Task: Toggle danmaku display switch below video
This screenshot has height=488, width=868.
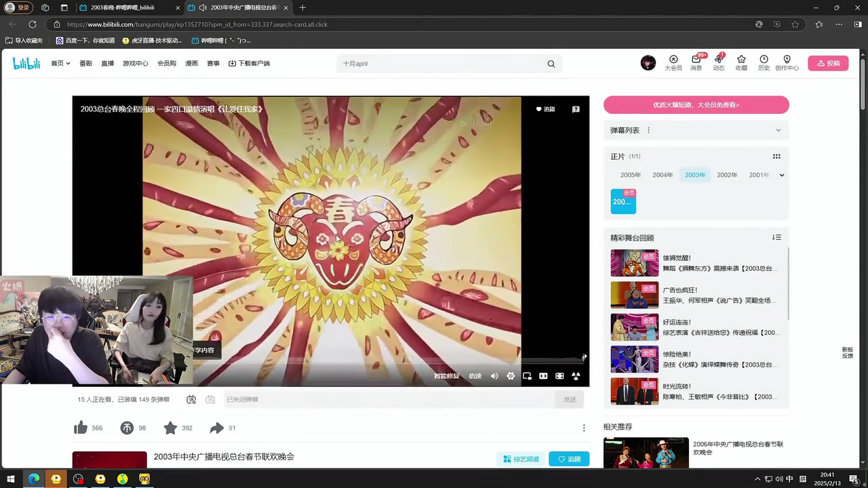Action: tap(191, 400)
